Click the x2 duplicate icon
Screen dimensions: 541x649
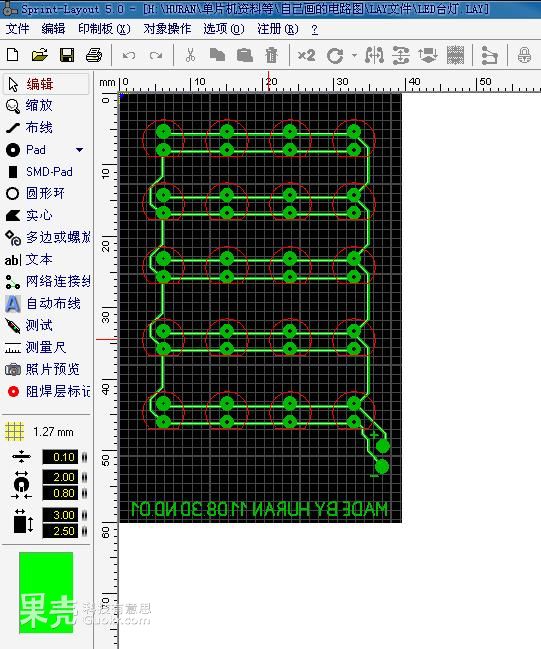306,55
